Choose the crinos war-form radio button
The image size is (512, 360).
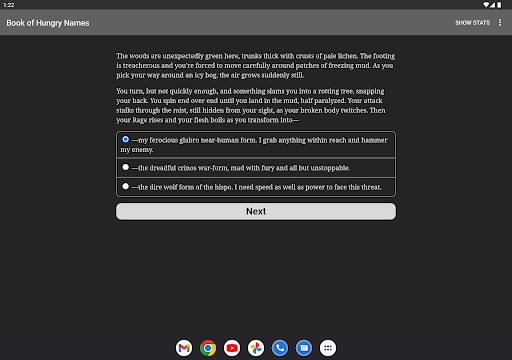[x=125, y=167]
